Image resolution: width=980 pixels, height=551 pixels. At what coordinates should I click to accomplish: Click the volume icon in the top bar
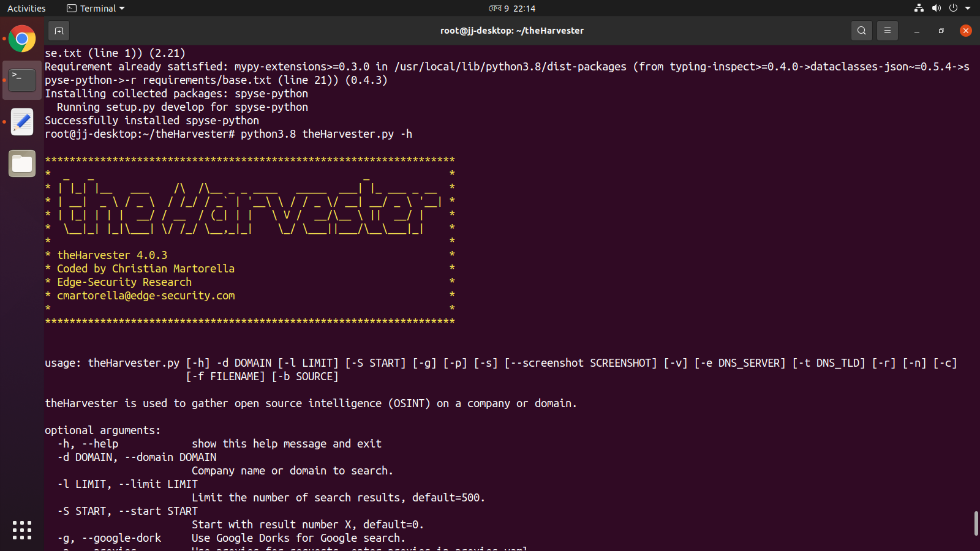click(937, 8)
